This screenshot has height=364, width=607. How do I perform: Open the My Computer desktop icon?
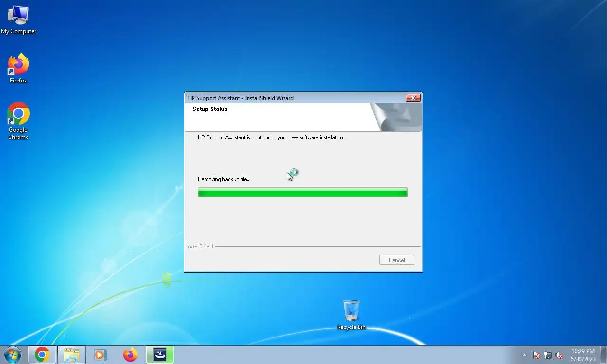[x=18, y=20]
